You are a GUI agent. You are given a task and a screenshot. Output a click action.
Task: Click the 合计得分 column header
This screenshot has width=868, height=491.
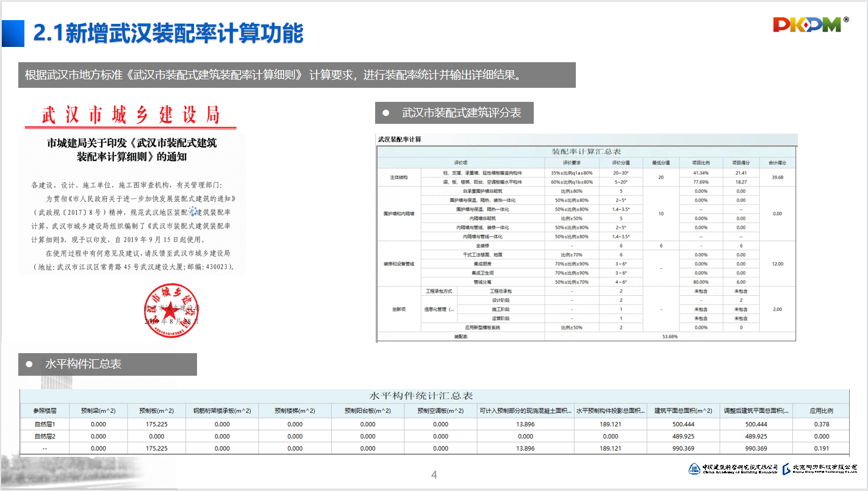tap(777, 163)
